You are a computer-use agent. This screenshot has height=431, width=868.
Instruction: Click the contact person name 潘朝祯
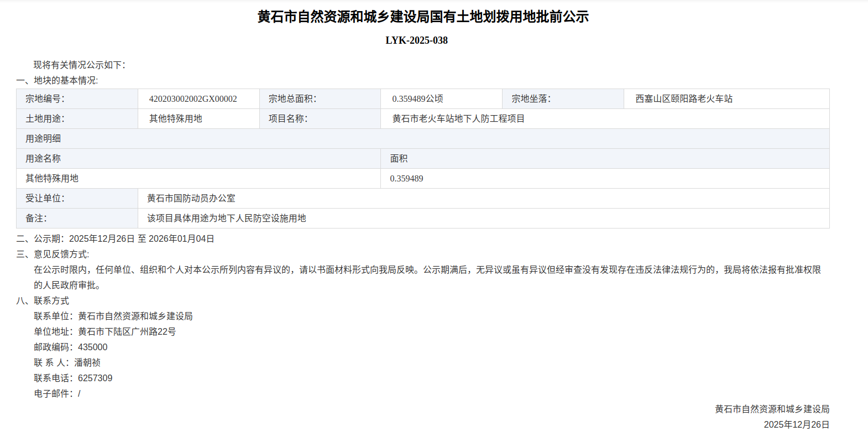[x=87, y=363]
